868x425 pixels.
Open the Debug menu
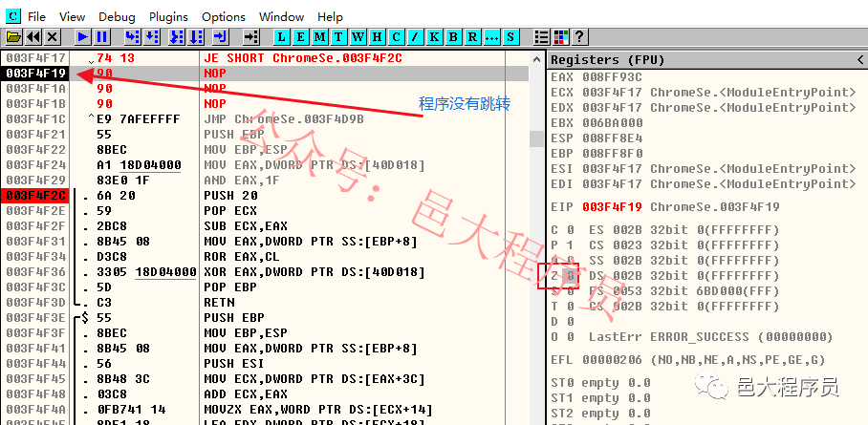pos(117,16)
